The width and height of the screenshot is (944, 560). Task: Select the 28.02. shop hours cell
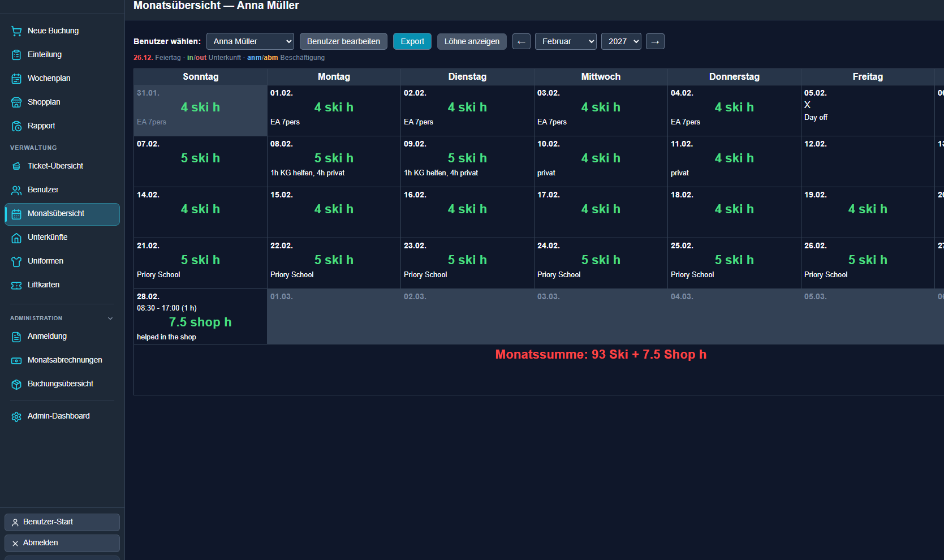click(200, 317)
